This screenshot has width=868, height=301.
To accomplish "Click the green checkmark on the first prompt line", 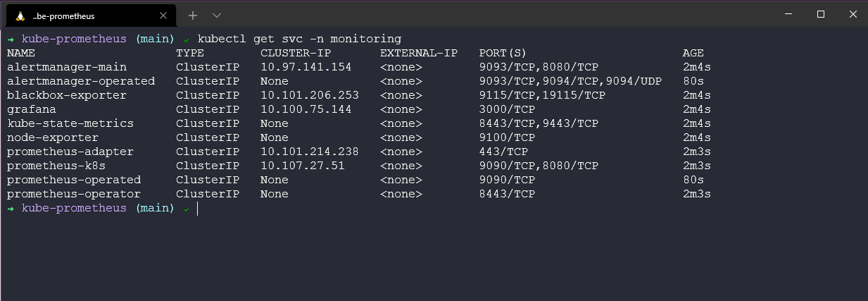I will point(186,39).
